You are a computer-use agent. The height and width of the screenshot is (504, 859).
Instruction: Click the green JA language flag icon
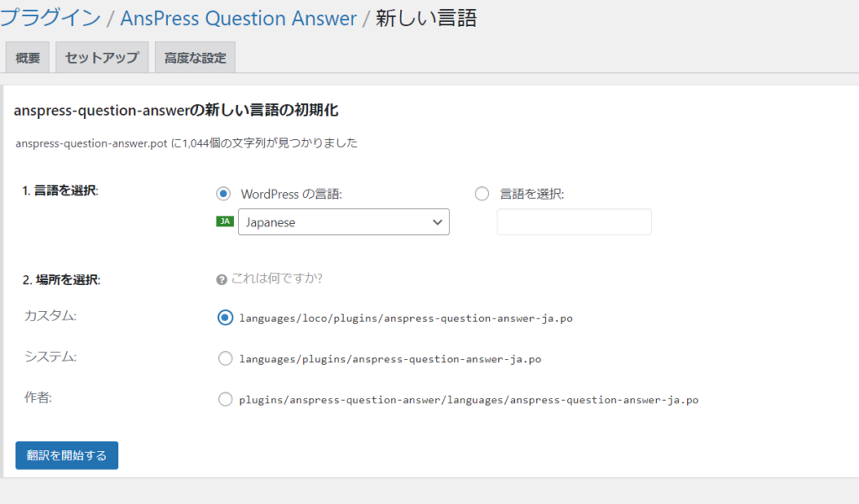(225, 221)
